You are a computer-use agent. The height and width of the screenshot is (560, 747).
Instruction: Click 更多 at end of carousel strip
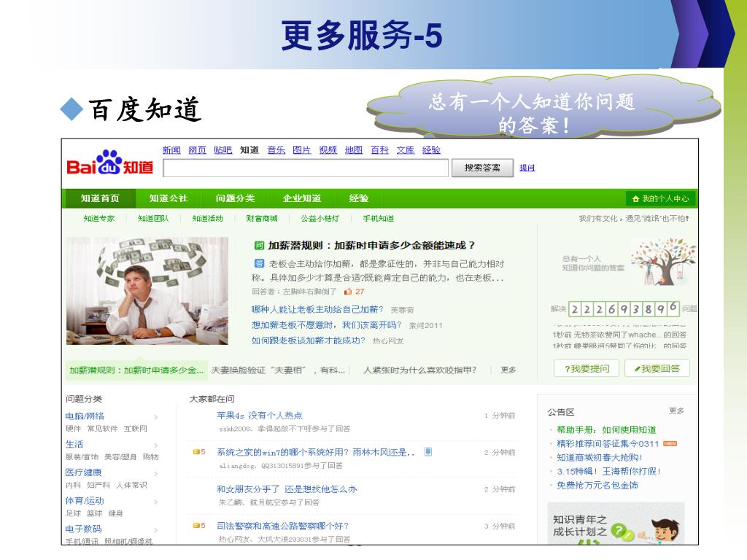508,370
